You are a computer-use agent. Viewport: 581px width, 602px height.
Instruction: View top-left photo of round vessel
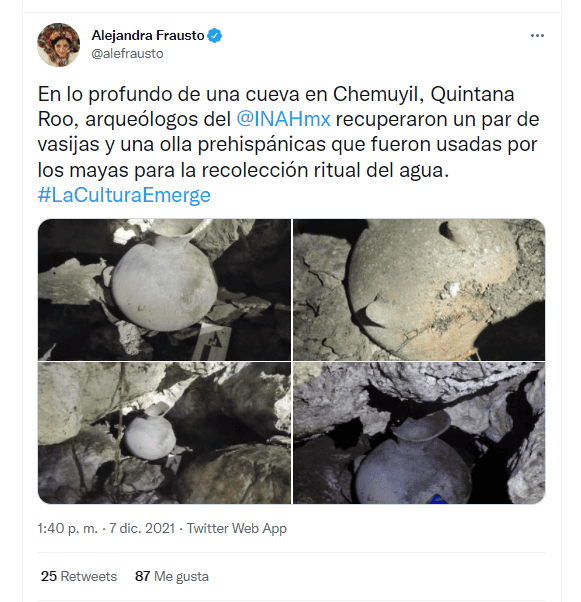[164, 289]
